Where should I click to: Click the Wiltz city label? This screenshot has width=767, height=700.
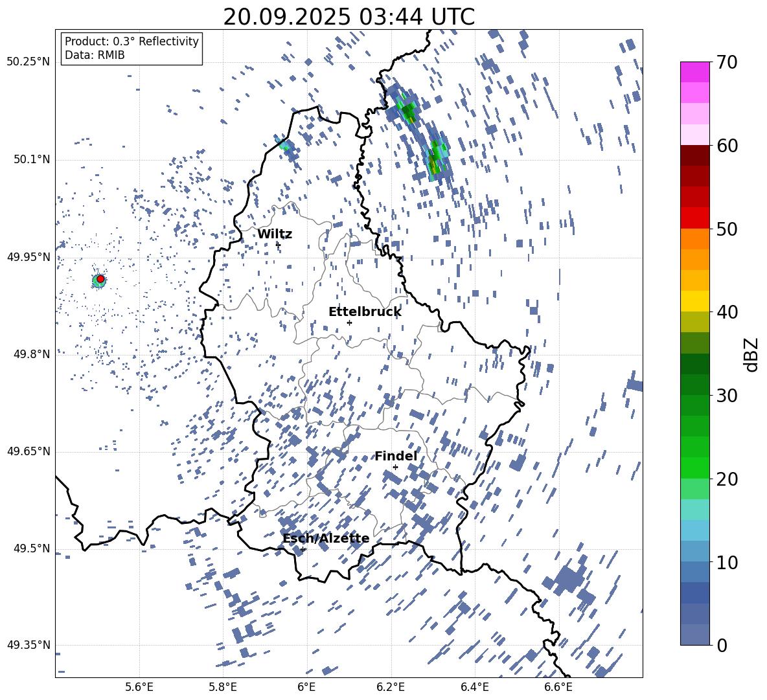point(275,234)
